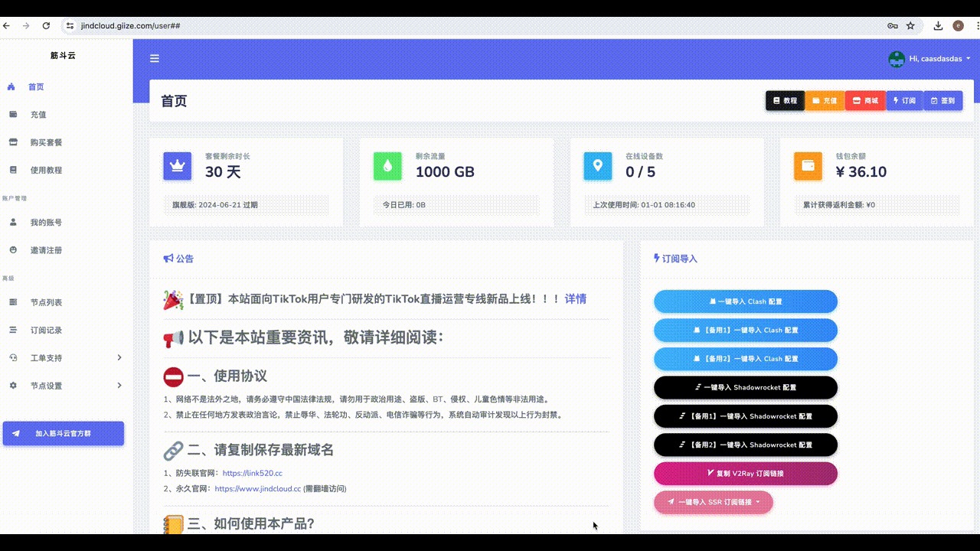Viewport: 980px width, 551px height.
Task: Bookmark this page with the star icon
Action: (x=910, y=26)
